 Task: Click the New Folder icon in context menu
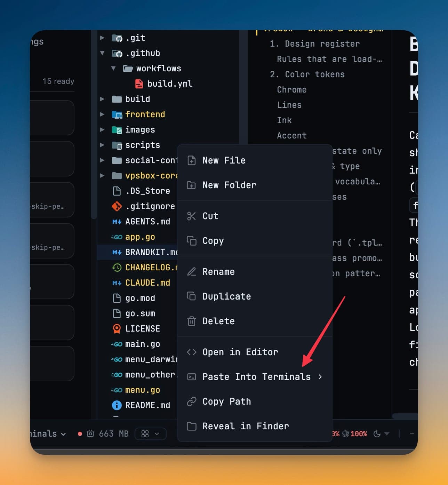coord(191,185)
